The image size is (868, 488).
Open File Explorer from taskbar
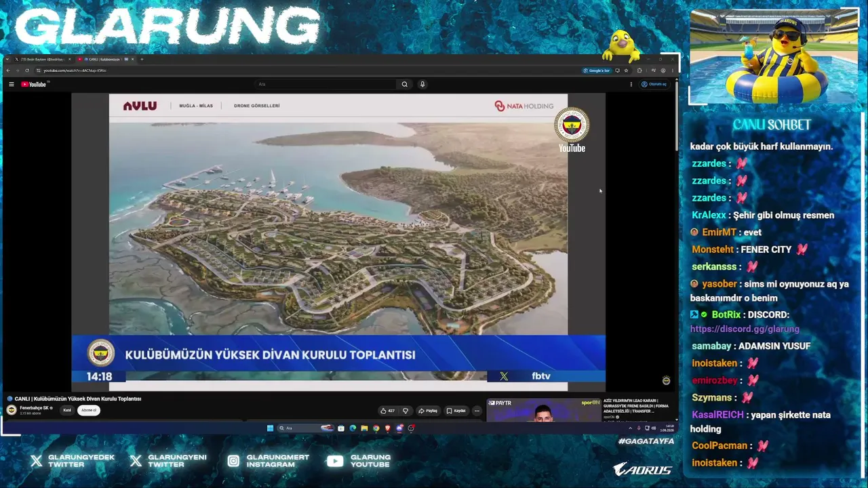(x=364, y=428)
